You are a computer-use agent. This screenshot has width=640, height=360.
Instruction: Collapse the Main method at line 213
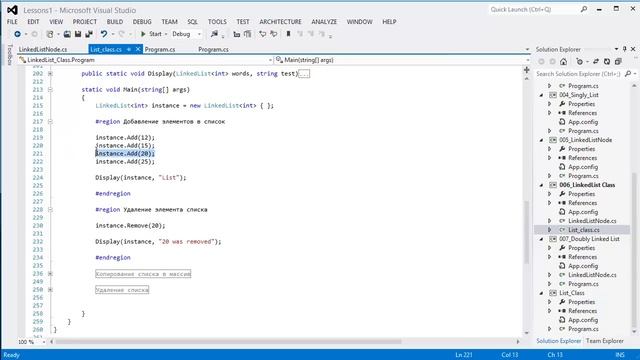point(50,90)
